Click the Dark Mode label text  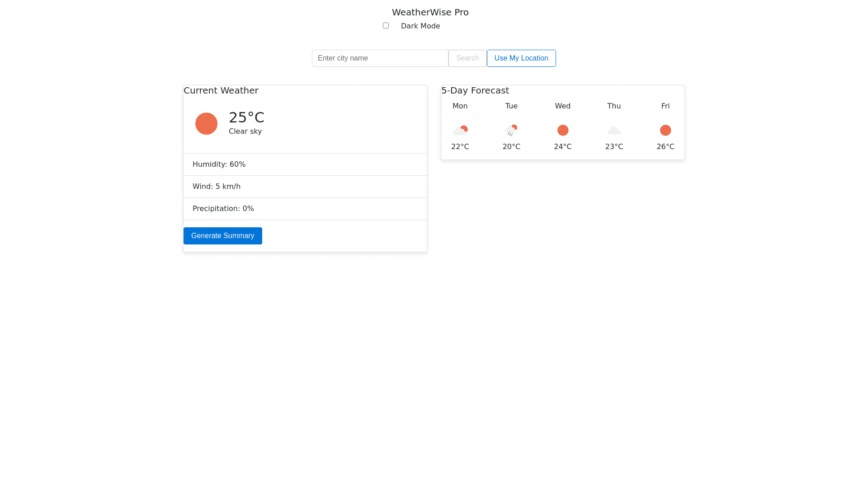(420, 26)
